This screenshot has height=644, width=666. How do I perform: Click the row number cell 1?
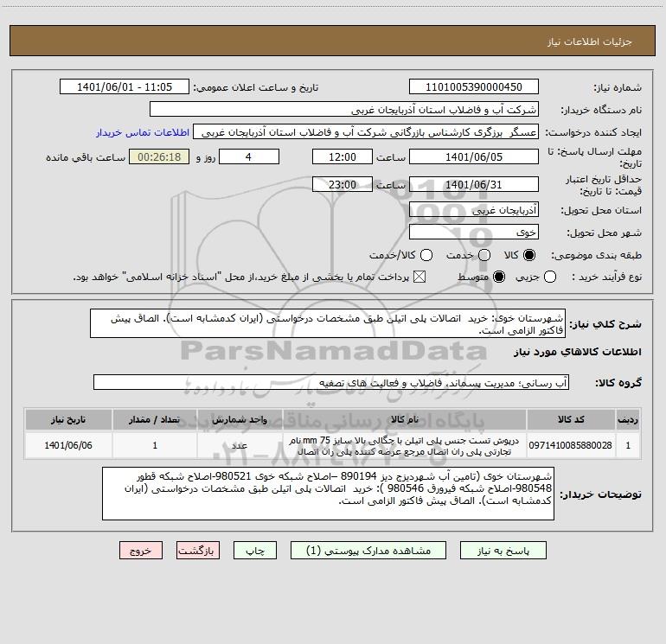(628, 445)
